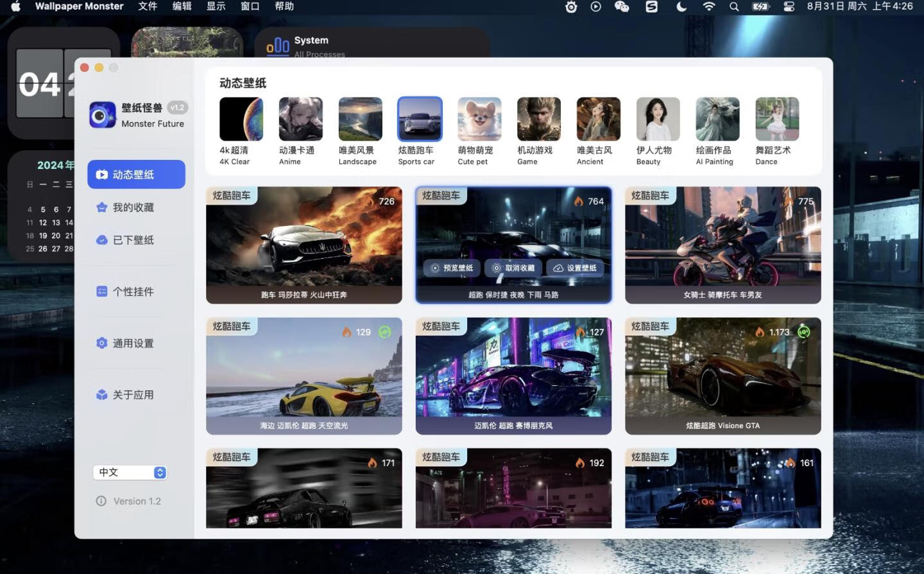Select the 唯美风景 Landscape category
This screenshot has width=924, height=574.
tap(361, 119)
